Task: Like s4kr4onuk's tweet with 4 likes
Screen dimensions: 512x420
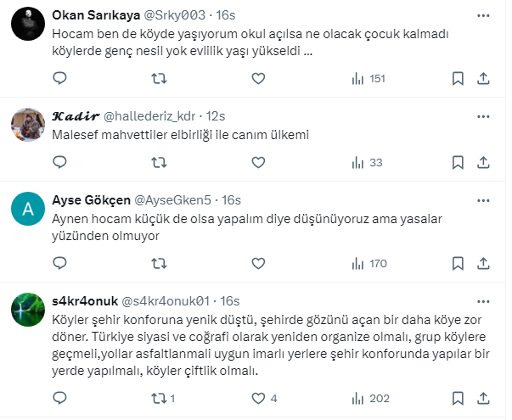Action: tap(259, 397)
